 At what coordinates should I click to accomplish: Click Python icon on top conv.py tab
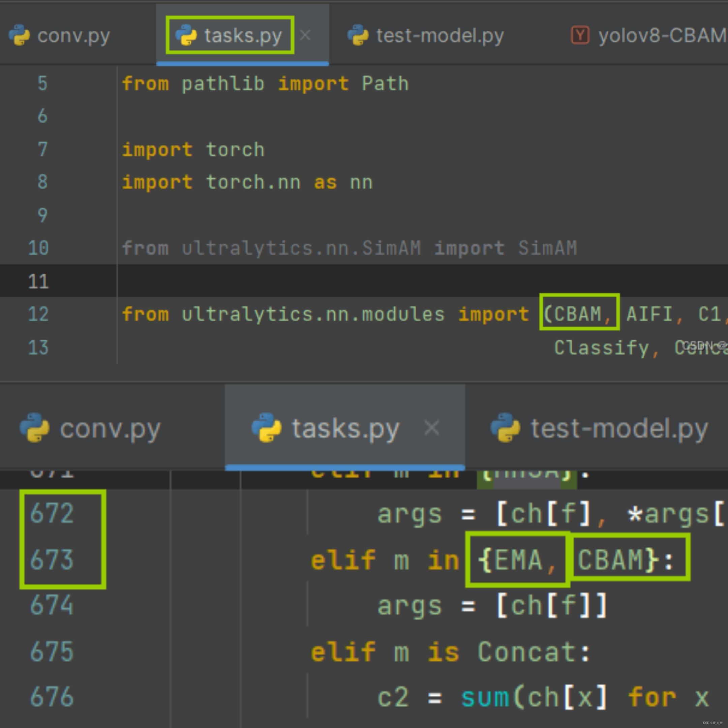[x=19, y=35]
